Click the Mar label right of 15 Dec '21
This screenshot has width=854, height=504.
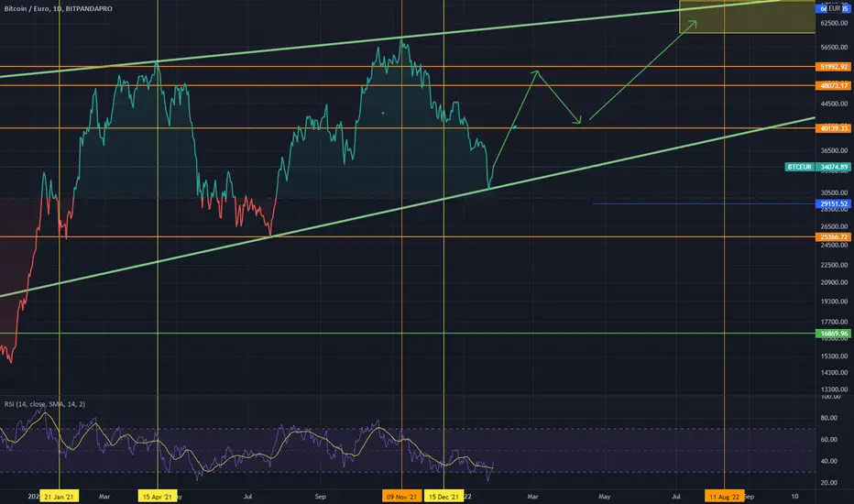[x=532, y=497]
